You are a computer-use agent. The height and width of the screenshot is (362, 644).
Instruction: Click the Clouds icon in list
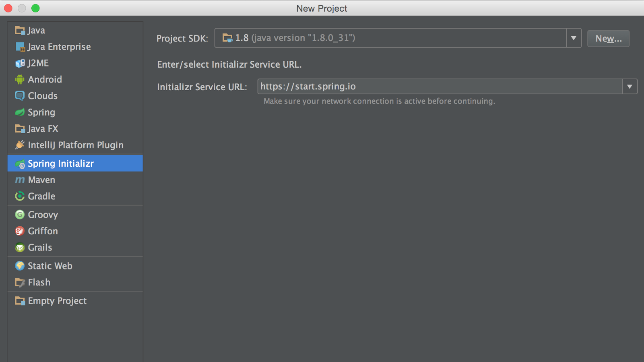[19, 96]
